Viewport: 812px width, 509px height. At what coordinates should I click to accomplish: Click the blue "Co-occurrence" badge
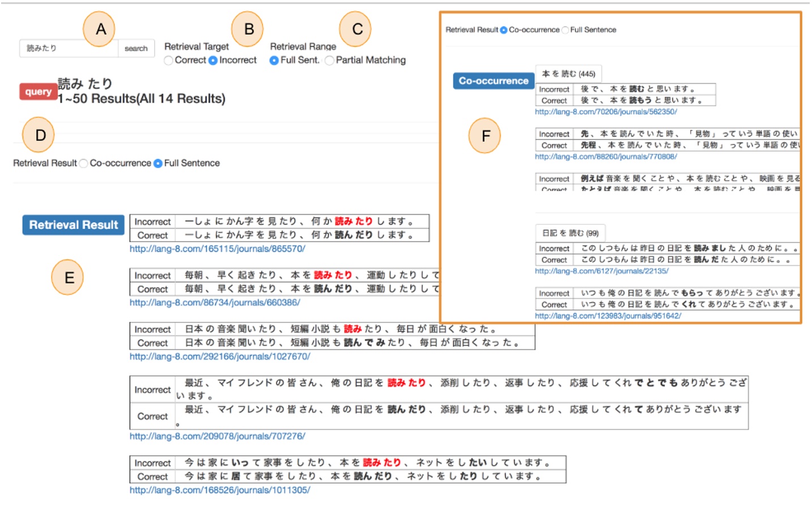[x=493, y=81]
